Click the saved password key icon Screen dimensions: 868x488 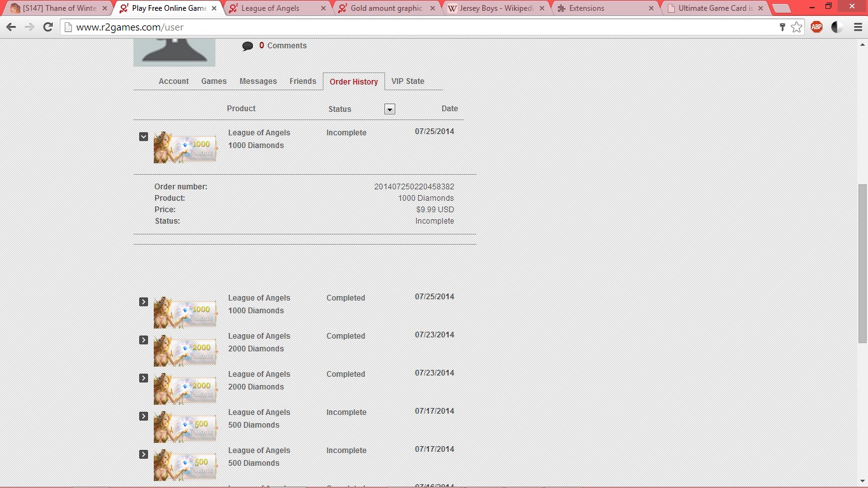click(782, 27)
